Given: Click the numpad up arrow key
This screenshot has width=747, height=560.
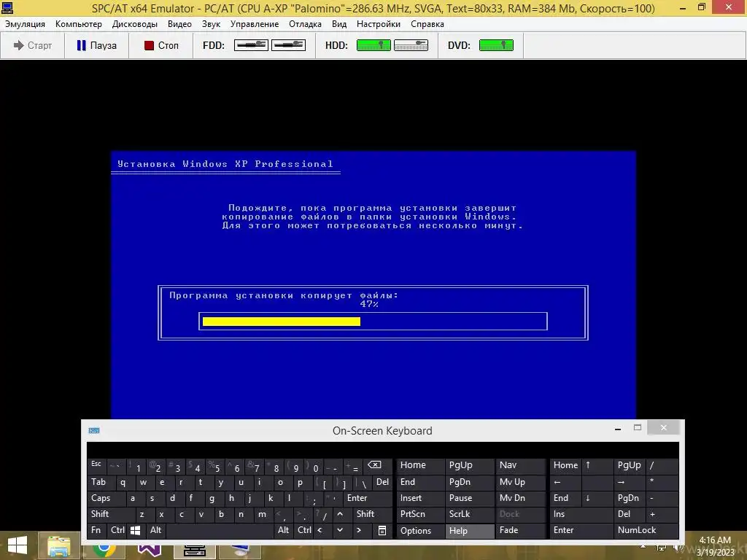Looking at the screenshot, I should [597, 465].
